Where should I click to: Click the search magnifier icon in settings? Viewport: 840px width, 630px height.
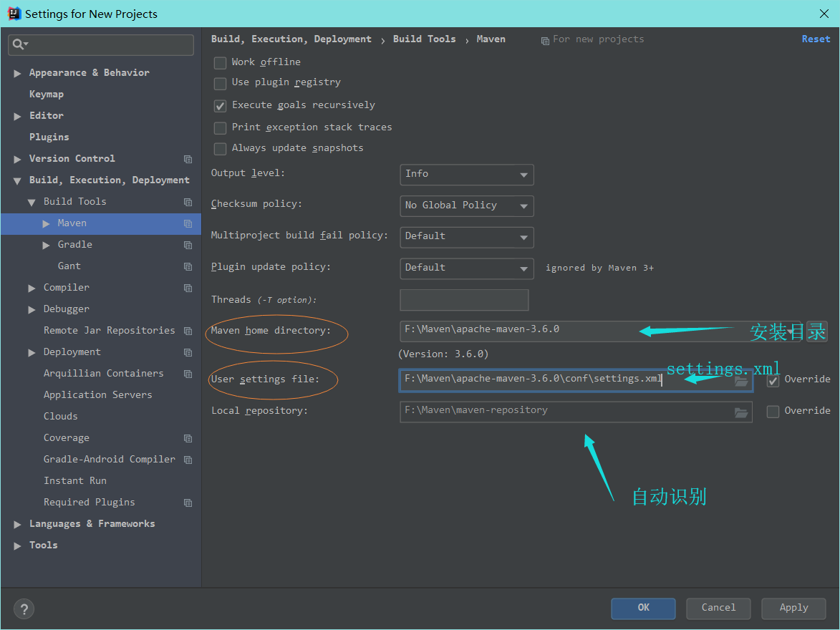[x=19, y=44]
